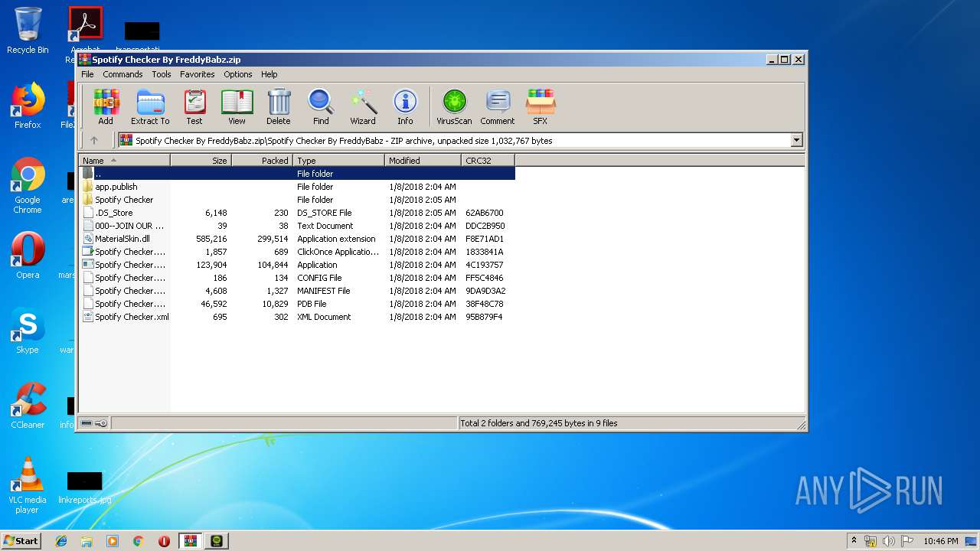
Task: Open the address path dropdown
Action: click(x=796, y=140)
